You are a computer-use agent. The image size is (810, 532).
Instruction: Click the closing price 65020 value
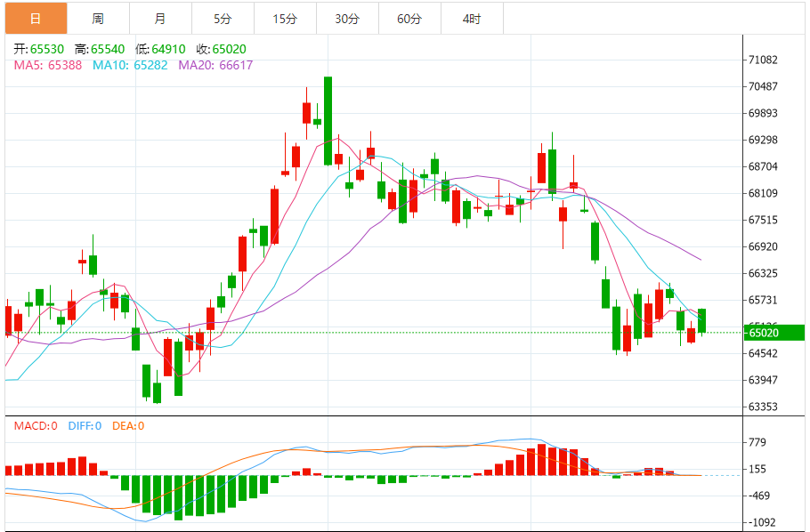[x=230, y=49]
